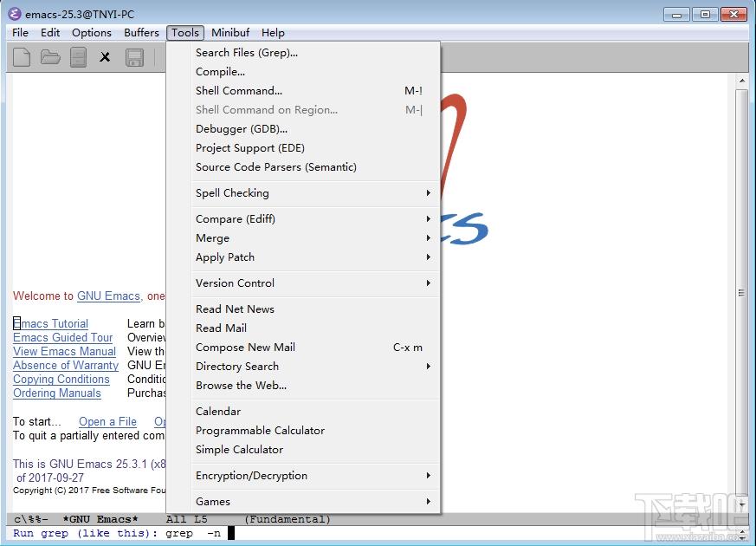Select Browse the Web...
Image resolution: width=756 pixels, height=546 pixels.
click(x=304, y=386)
